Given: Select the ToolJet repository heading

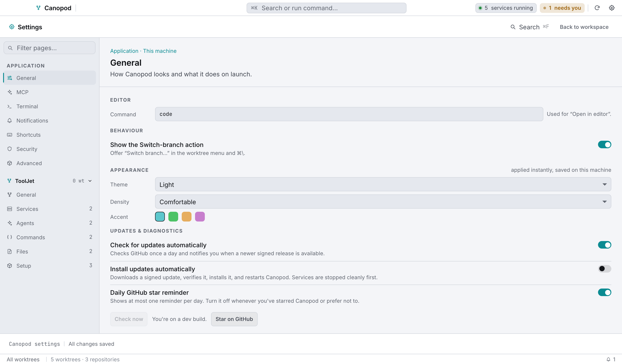Looking at the screenshot, I should [25, 181].
